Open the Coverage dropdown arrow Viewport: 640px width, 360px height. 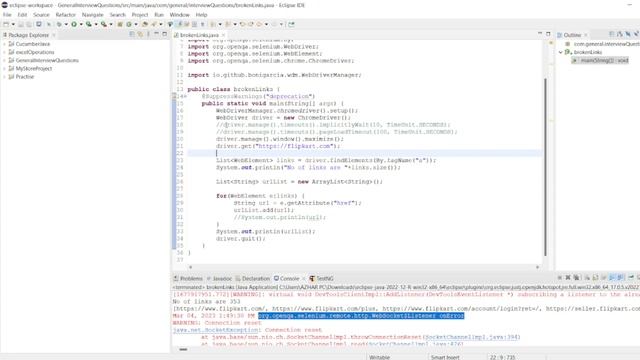pyautogui.click(x=96, y=24)
